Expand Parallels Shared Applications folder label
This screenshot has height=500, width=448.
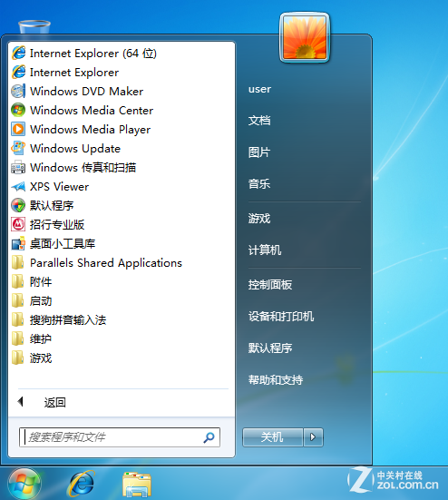[106, 263]
